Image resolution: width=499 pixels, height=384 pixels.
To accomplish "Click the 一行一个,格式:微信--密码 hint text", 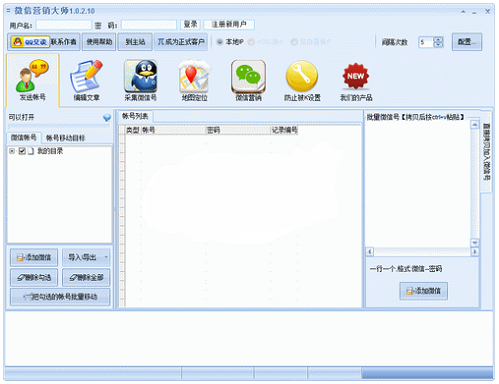I will tap(406, 269).
